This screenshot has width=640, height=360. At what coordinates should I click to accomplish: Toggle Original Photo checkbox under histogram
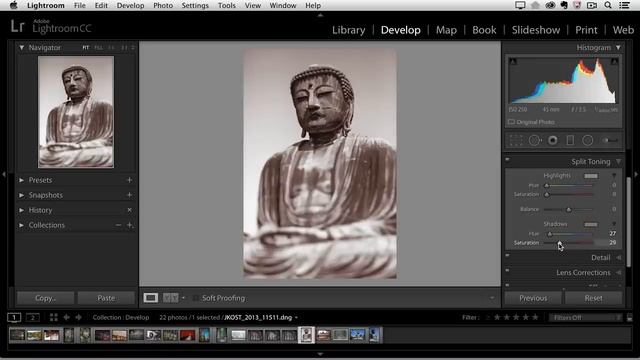click(x=511, y=122)
